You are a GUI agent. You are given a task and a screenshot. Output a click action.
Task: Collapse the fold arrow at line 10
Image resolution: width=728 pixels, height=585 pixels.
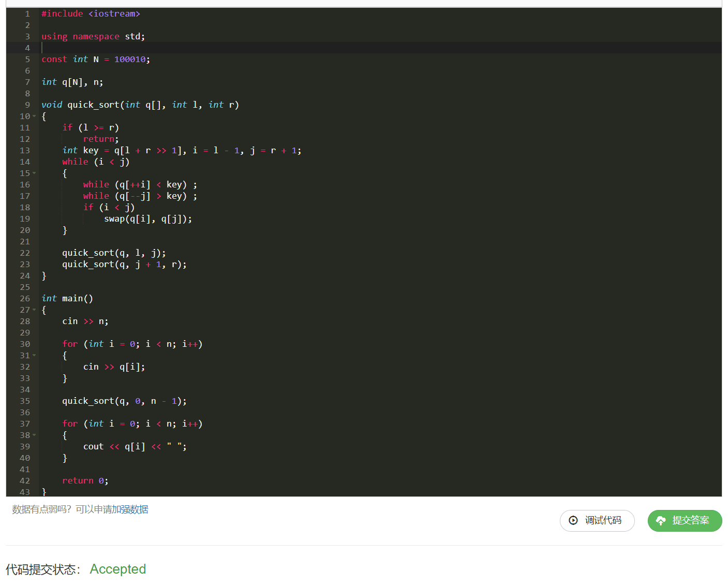pyautogui.click(x=35, y=116)
